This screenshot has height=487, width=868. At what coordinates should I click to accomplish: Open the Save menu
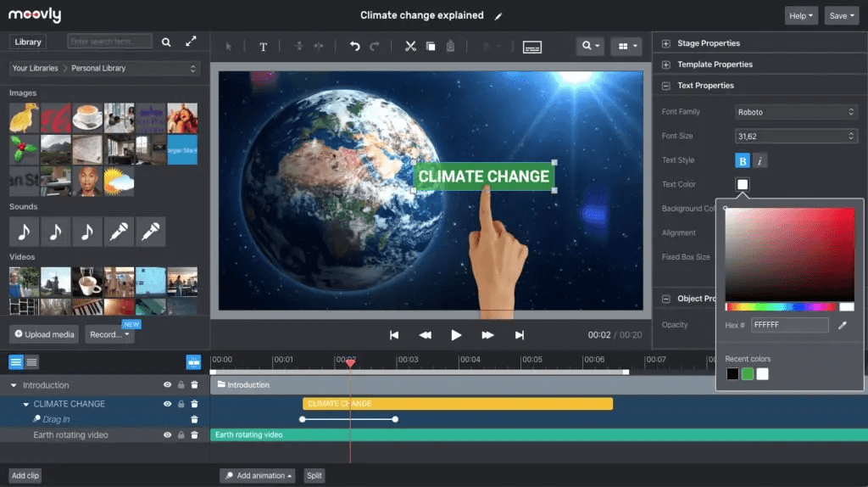(x=842, y=15)
